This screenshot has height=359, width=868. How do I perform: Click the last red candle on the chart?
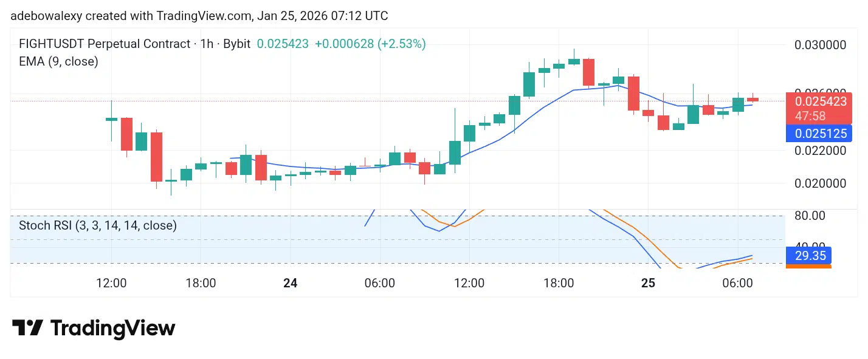point(753,99)
